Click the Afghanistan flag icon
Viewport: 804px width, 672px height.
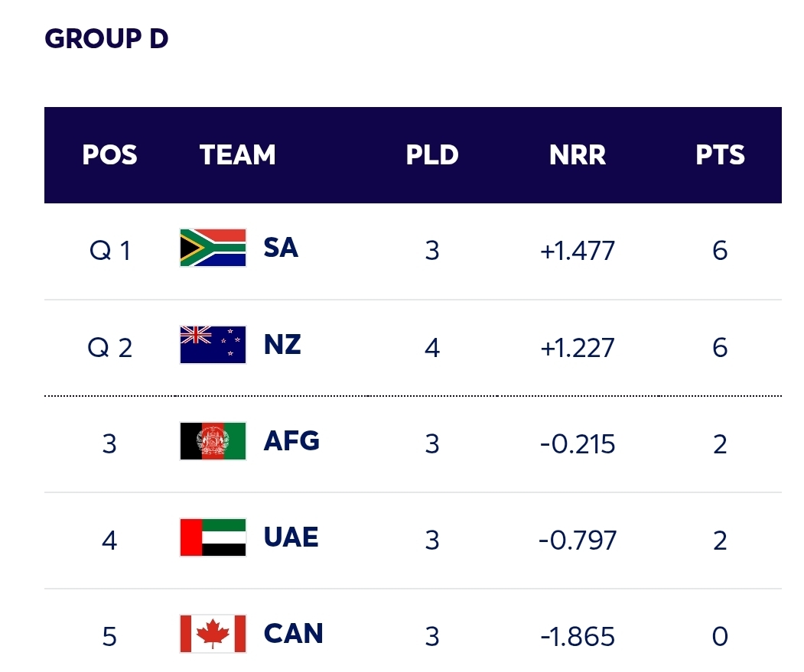(x=213, y=441)
